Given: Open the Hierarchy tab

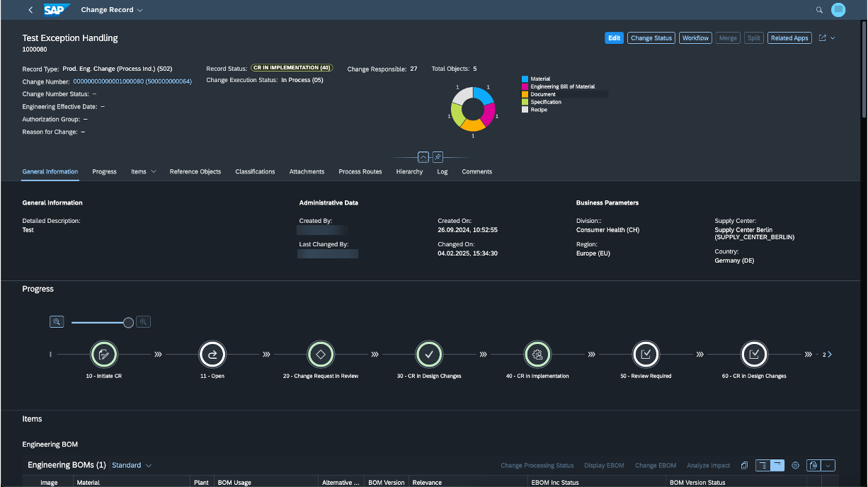Looking at the screenshot, I should (x=409, y=172).
